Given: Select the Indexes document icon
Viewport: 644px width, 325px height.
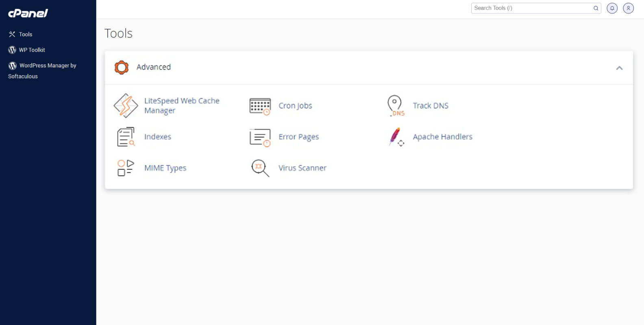Looking at the screenshot, I should click(x=126, y=137).
